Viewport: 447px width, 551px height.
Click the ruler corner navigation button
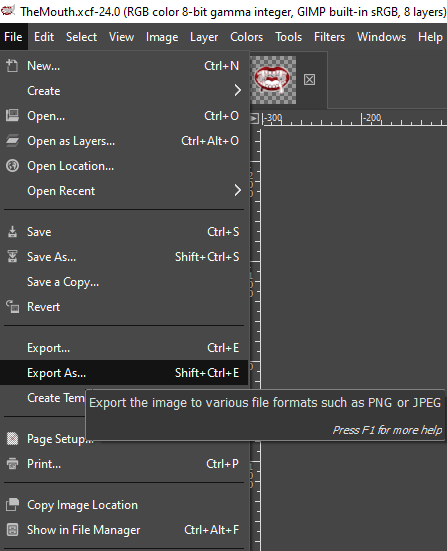(x=254, y=118)
